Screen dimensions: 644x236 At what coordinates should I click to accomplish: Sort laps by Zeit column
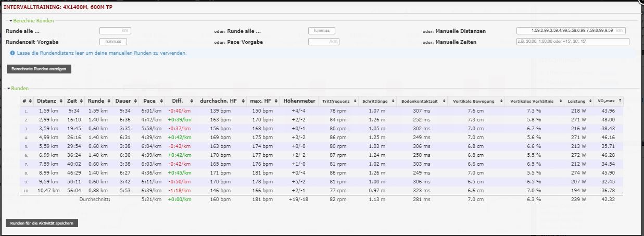[74, 101]
